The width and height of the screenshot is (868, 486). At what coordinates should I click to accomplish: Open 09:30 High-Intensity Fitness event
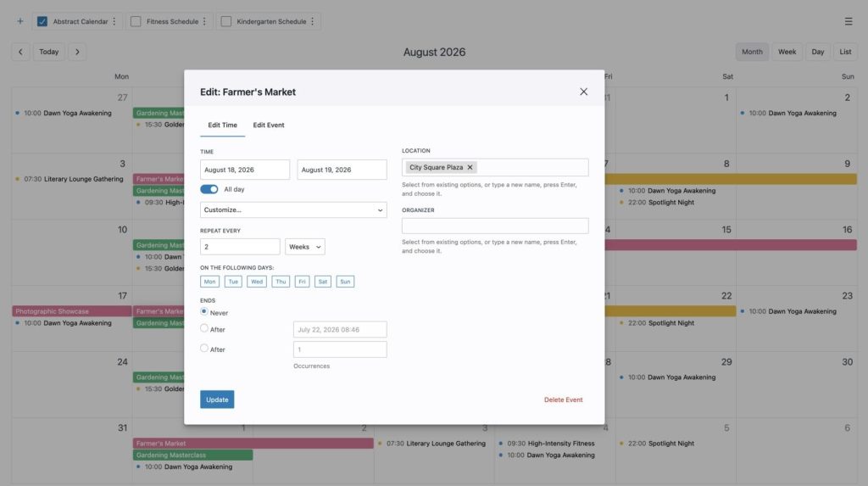(x=547, y=444)
